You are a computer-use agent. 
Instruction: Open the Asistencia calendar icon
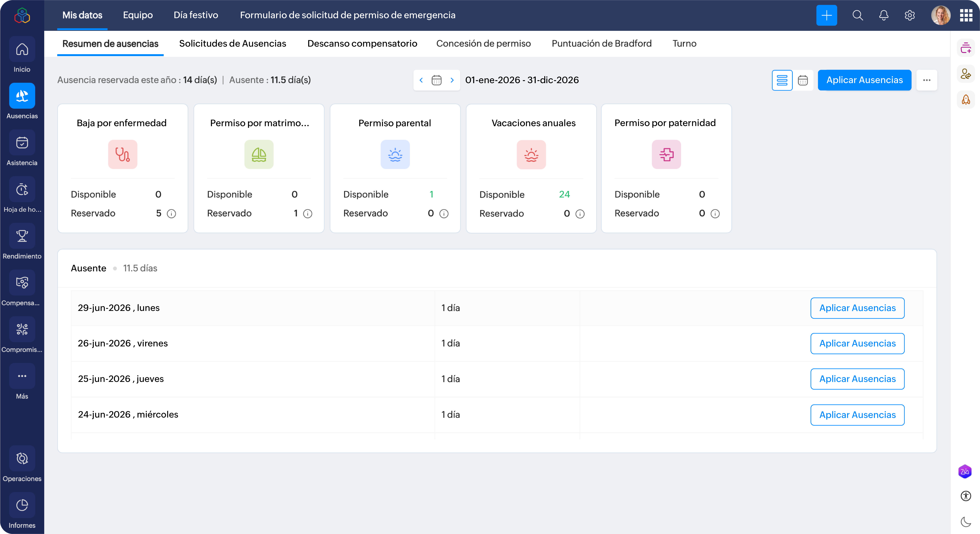22,143
